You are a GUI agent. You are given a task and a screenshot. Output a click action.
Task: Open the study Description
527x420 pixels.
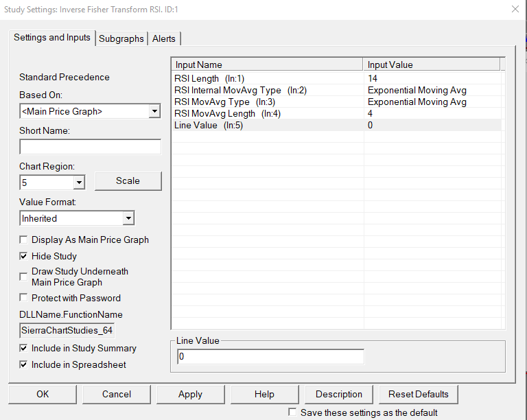coord(339,395)
